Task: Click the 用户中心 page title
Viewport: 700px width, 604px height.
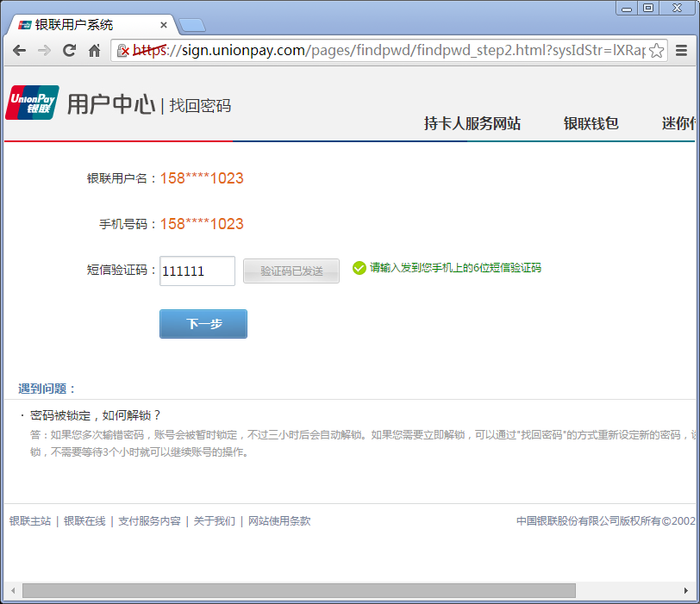Action: (111, 104)
